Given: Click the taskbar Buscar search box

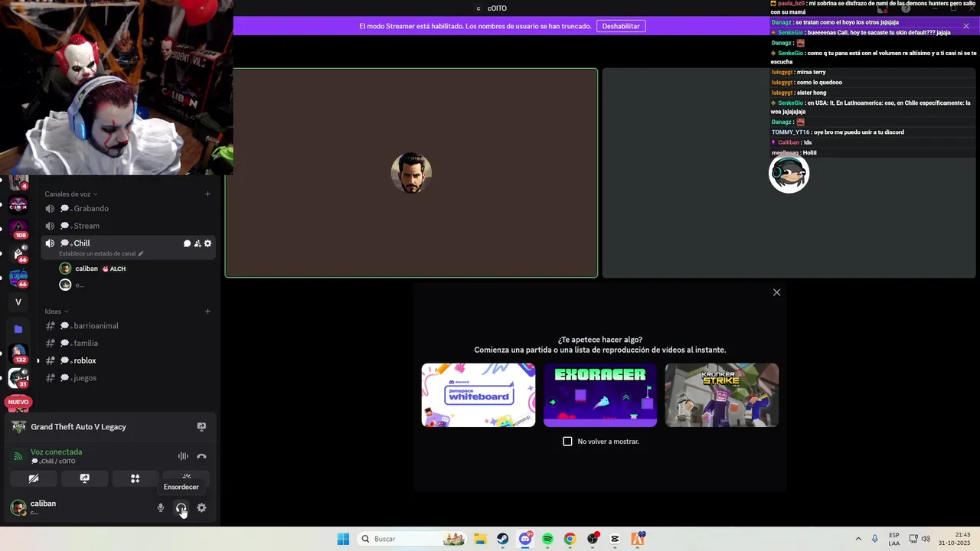Looking at the screenshot, I should coord(413,539).
